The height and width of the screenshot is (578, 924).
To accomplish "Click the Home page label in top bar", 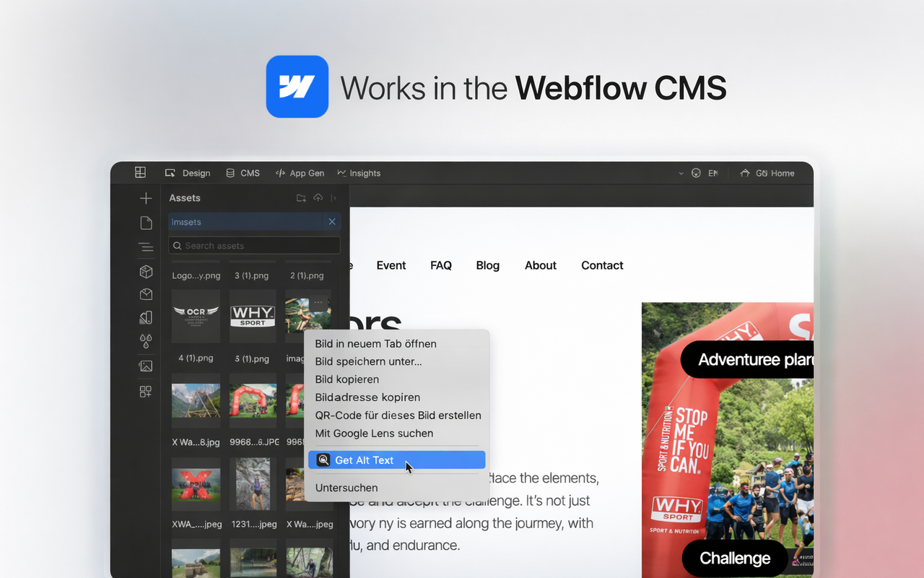I will click(x=775, y=173).
